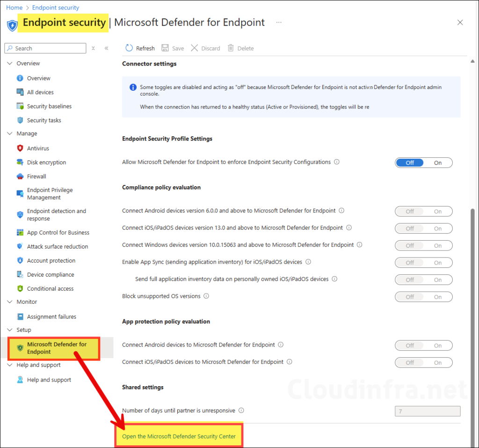Toggle Send full application inventory data switch
Image resolution: width=479 pixels, height=448 pixels.
[423, 280]
